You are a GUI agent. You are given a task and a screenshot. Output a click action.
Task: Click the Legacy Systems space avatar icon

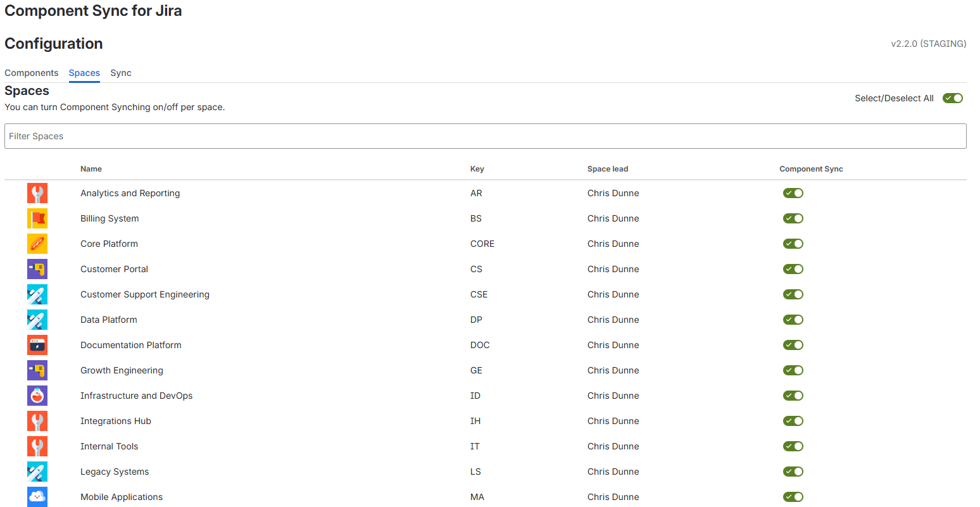pyautogui.click(x=37, y=472)
